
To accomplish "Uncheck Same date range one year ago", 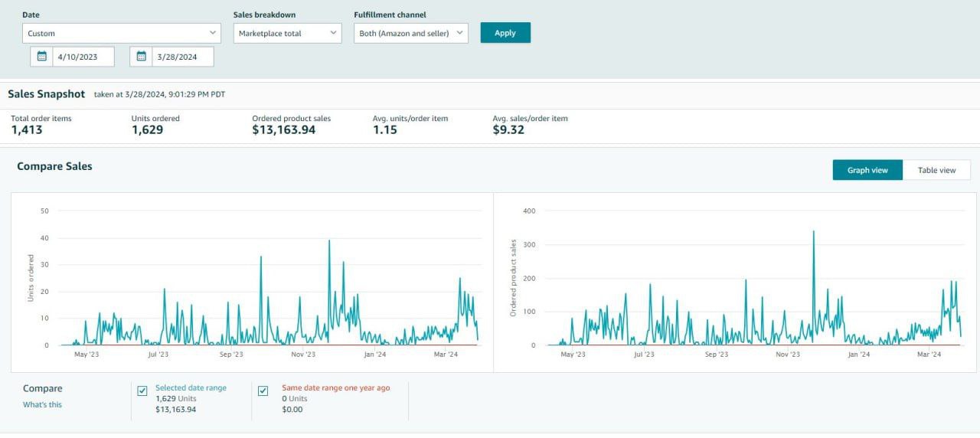I will (x=263, y=391).
